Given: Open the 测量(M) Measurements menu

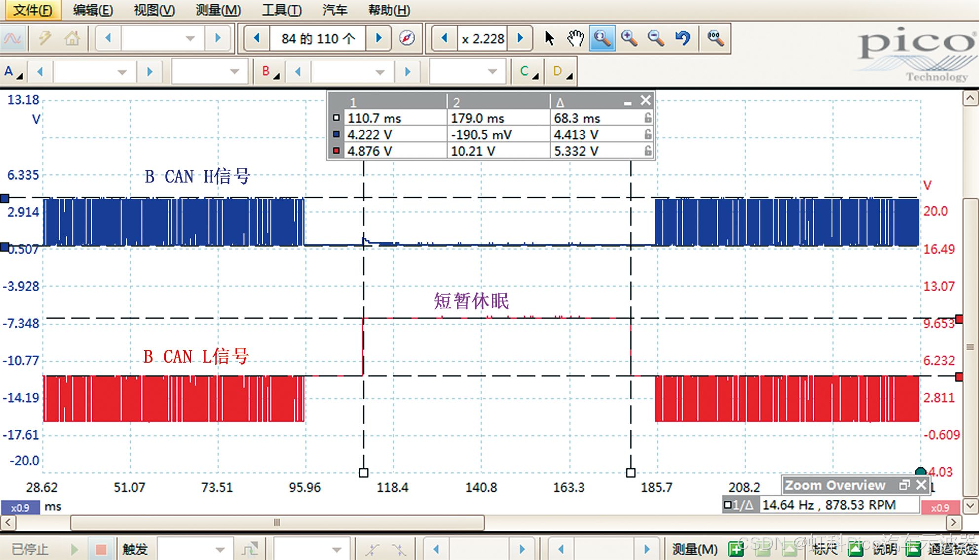Looking at the screenshot, I should coord(218,10).
